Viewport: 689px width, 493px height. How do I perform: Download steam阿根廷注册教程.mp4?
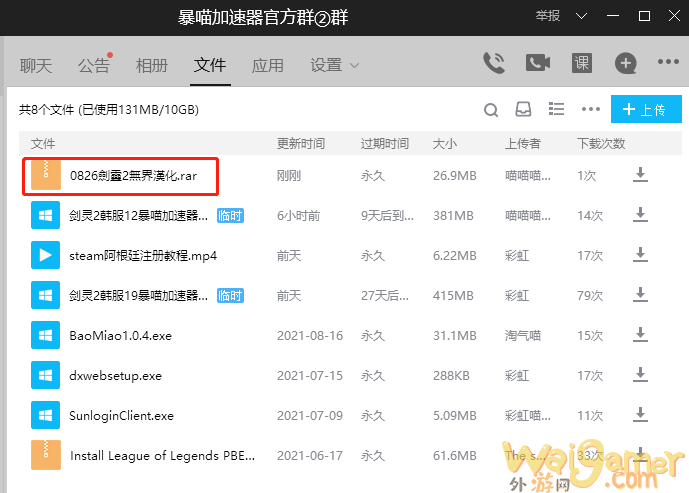[640, 254]
